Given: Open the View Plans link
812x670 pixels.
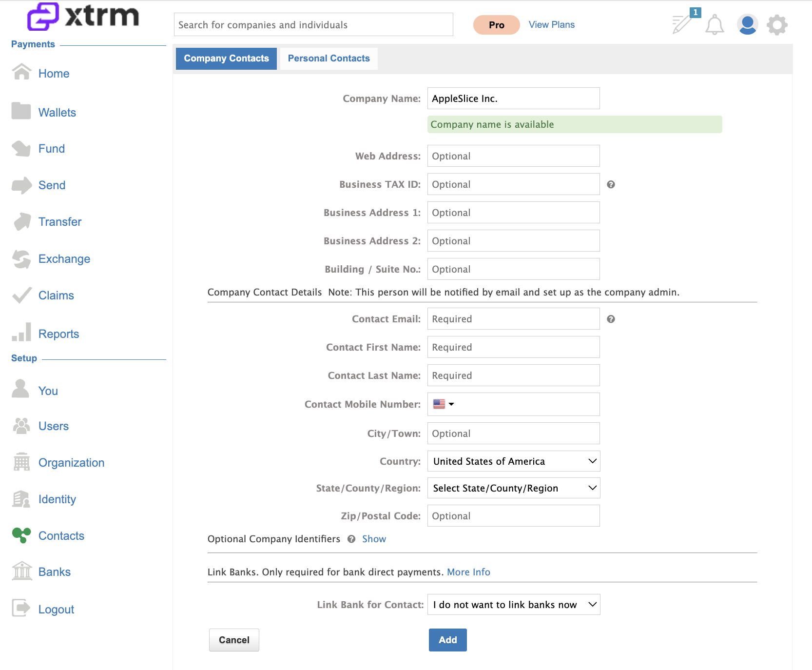Looking at the screenshot, I should tap(552, 25).
